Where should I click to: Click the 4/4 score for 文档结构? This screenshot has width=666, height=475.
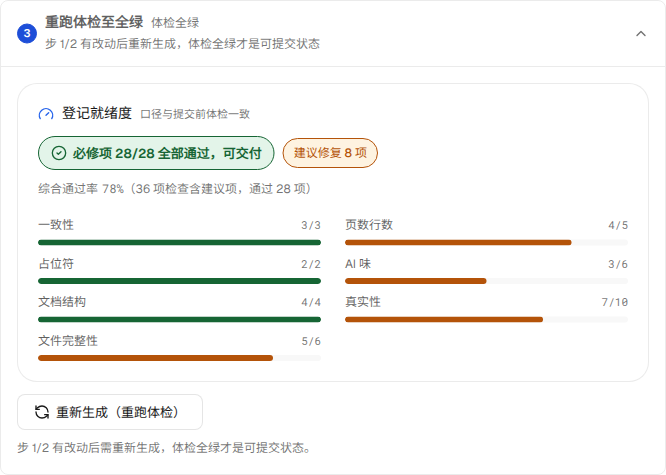point(311,303)
